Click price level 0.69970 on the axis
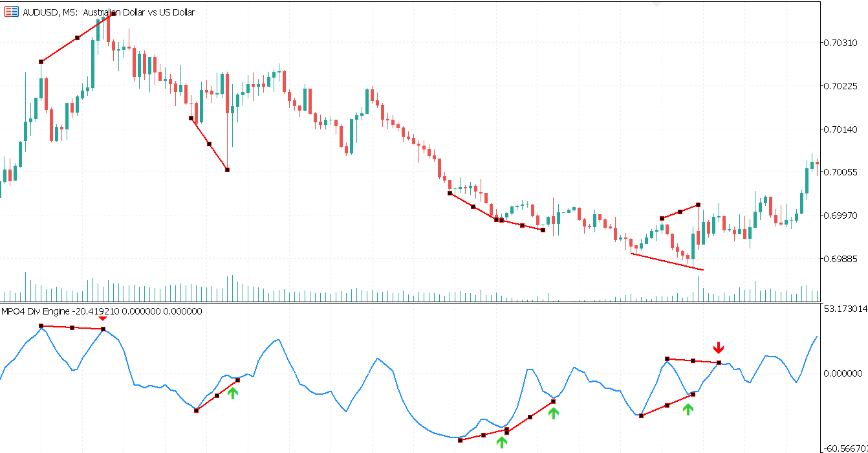This screenshot has height=453, width=868. 840,215
